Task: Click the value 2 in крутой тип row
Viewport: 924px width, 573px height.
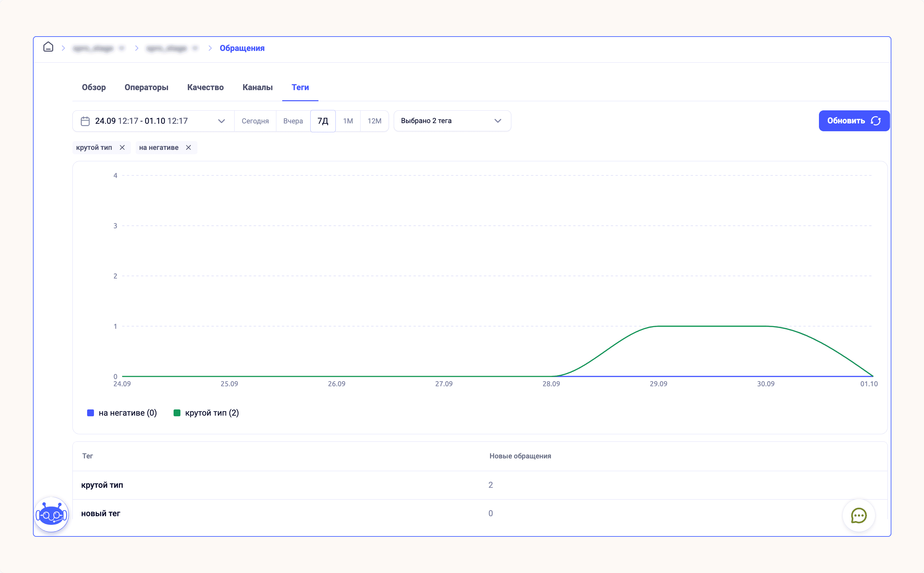Action: tap(490, 485)
